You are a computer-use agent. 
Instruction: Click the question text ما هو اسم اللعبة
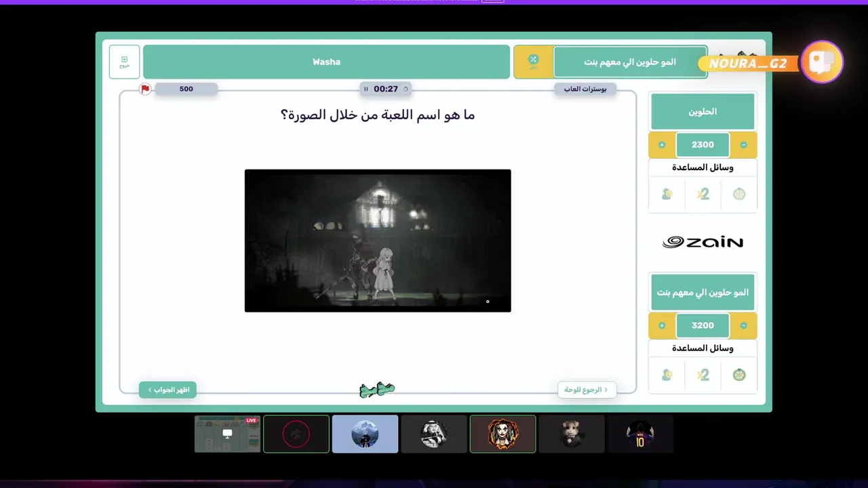point(378,115)
